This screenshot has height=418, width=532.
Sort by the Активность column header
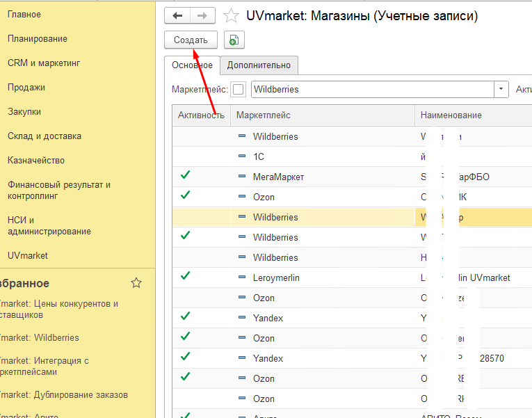201,115
